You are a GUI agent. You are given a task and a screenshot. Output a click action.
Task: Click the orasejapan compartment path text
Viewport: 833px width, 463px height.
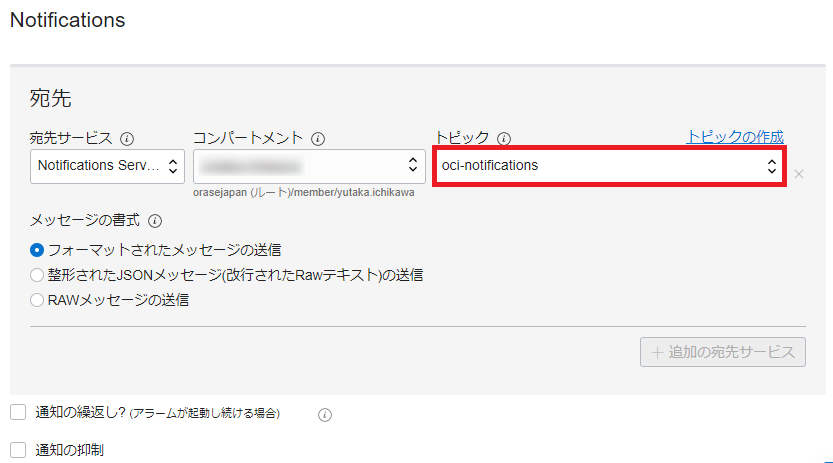tap(304, 191)
